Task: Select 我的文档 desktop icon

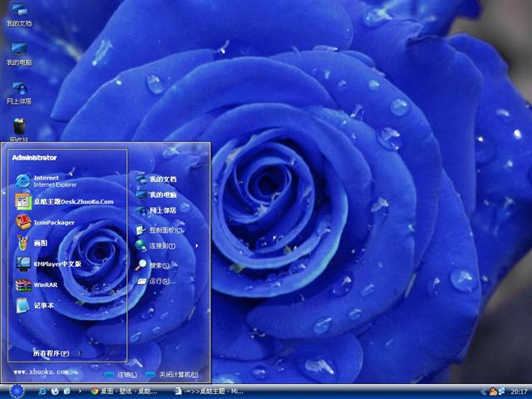Action: pyautogui.click(x=18, y=14)
